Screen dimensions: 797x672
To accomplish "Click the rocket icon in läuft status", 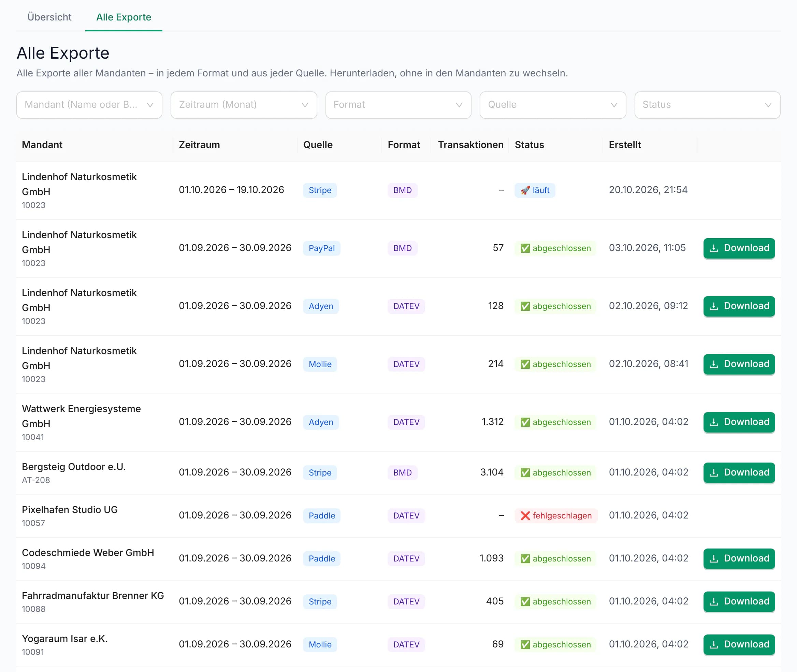I will [525, 190].
